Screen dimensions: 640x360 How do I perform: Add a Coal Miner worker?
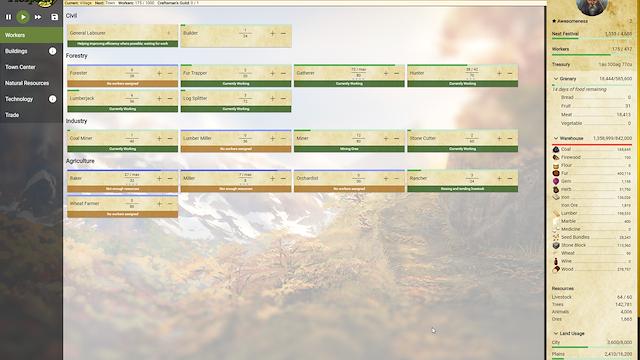click(x=159, y=138)
